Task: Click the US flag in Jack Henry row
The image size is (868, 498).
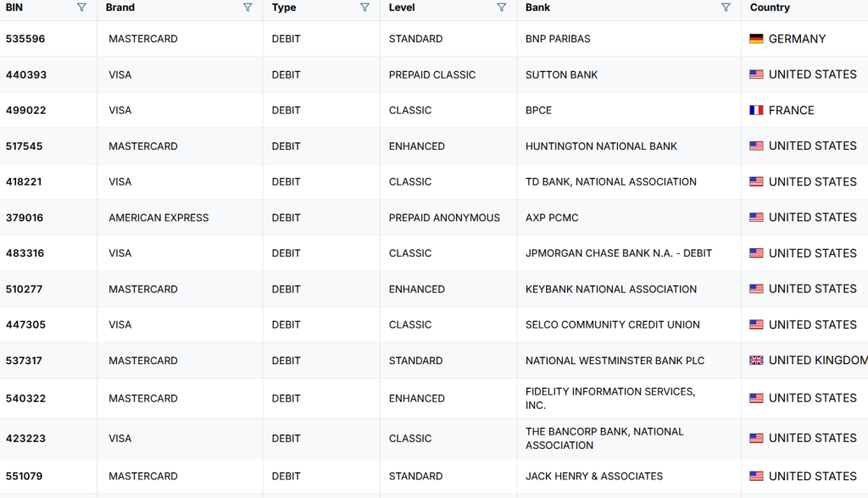Action: pyautogui.click(x=756, y=476)
